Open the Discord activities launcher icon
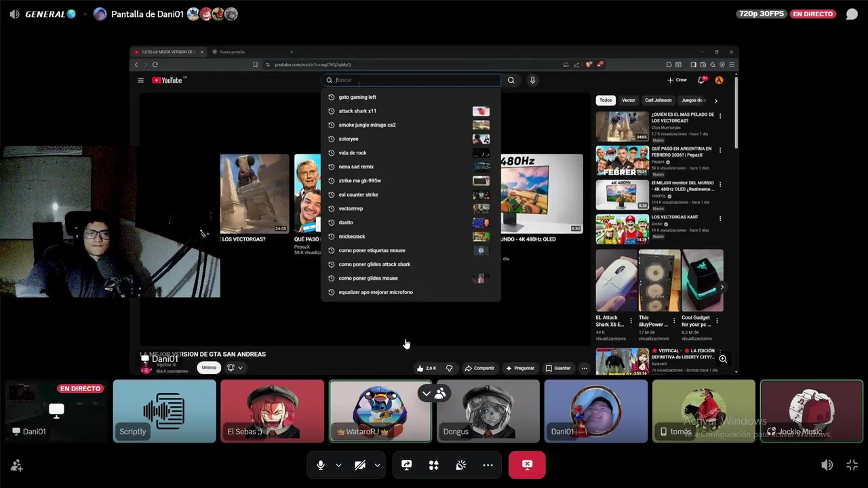Image resolution: width=868 pixels, height=488 pixels. (433, 465)
